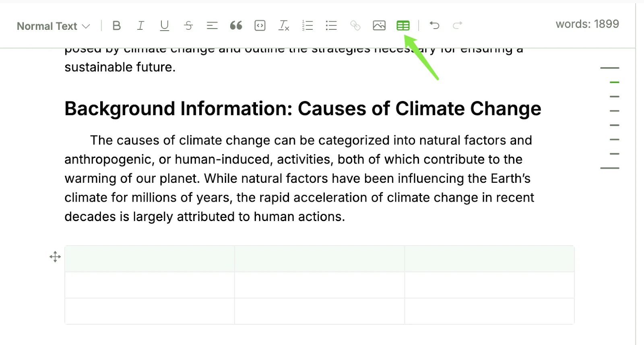Jump to the first outline marker

[609, 68]
